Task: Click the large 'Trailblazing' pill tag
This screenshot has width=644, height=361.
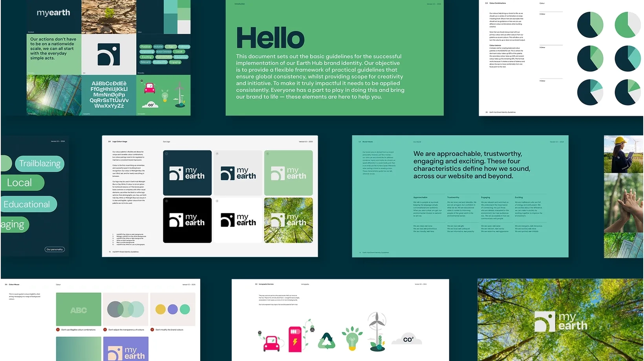Action: click(40, 163)
